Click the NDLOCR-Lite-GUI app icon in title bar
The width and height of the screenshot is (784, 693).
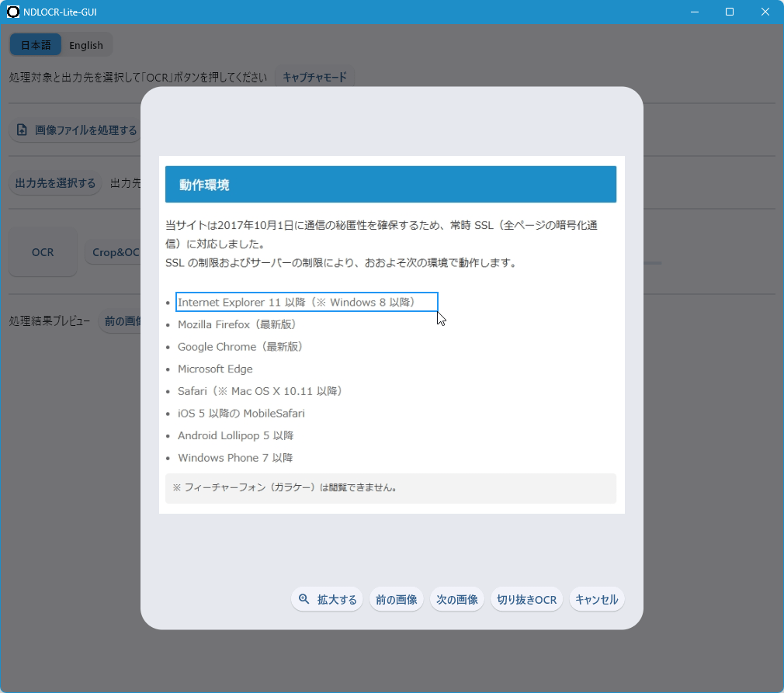pos(13,12)
